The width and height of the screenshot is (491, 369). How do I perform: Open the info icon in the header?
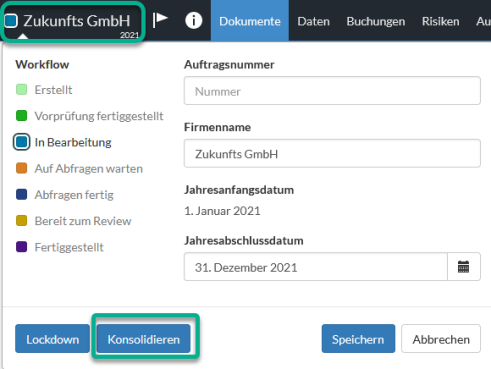[194, 21]
